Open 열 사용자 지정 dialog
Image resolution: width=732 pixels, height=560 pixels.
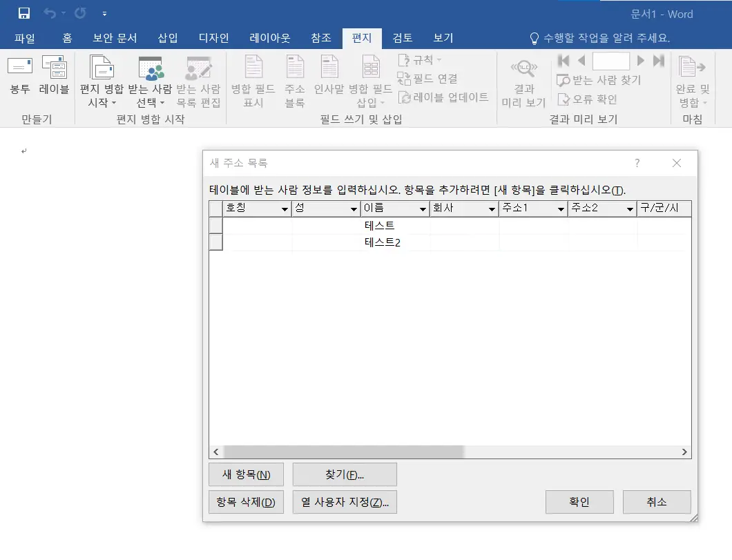click(345, 502)
